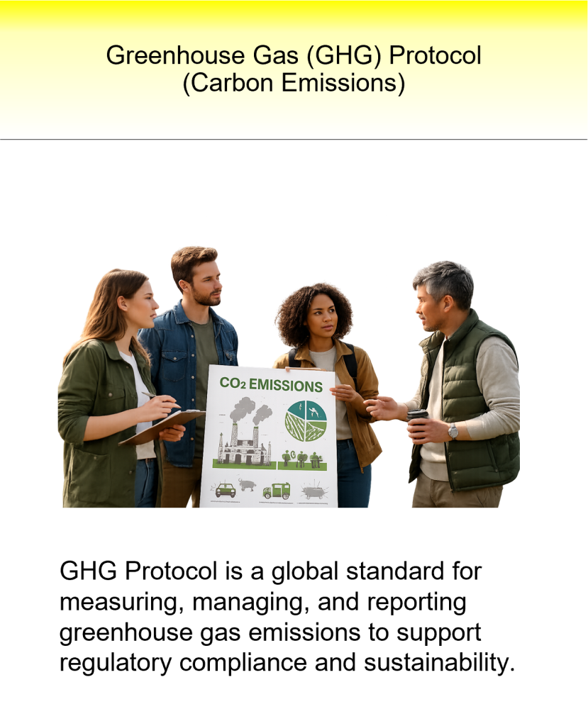
Task: Select the GHG Protocol description paragraph
Action: coord(287,617)
